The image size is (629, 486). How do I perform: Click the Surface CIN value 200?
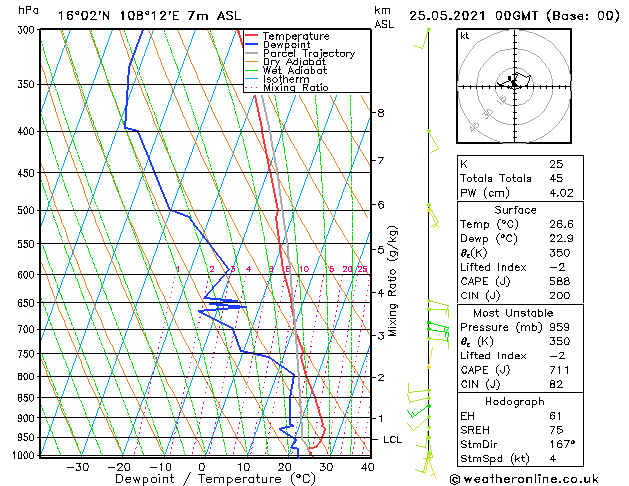coord(560,296)
